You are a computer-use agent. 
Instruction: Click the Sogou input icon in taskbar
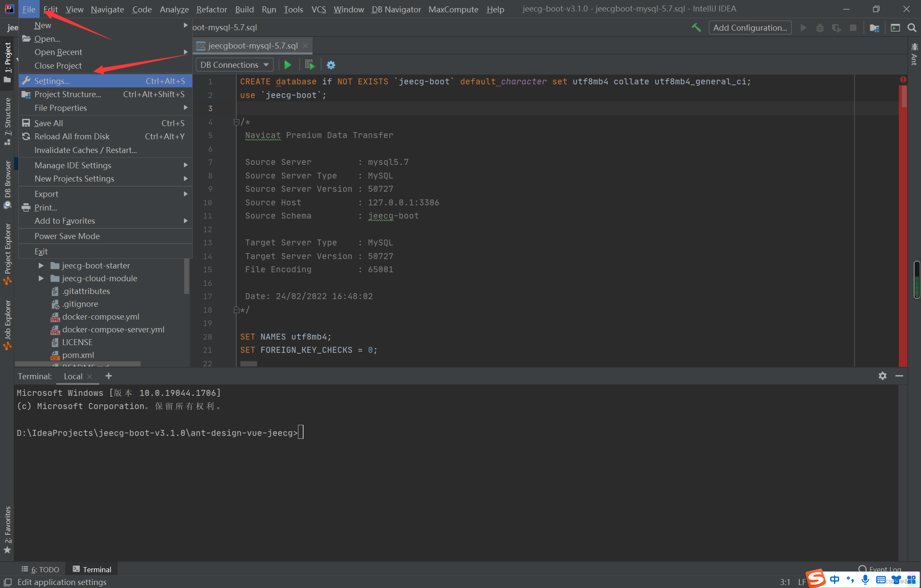[815, 579]
